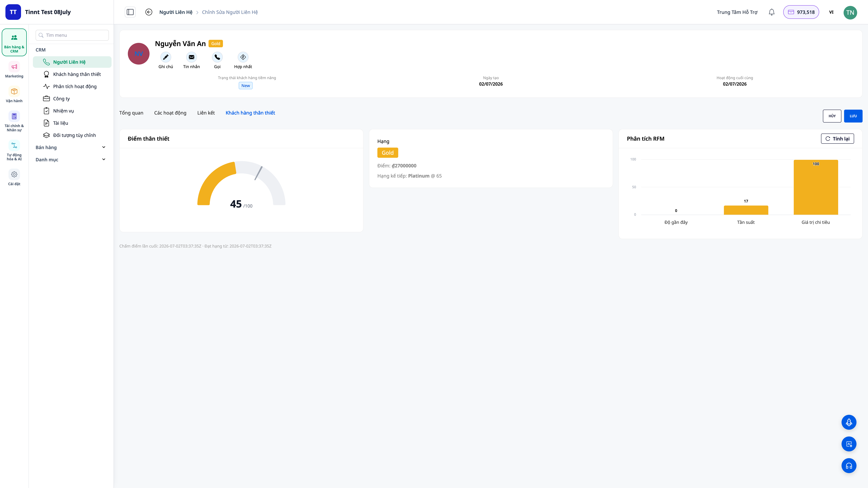Click the 973,518 credits balance button
The width and height of the screenshot is (868, 488).
(x=801, y=12)
